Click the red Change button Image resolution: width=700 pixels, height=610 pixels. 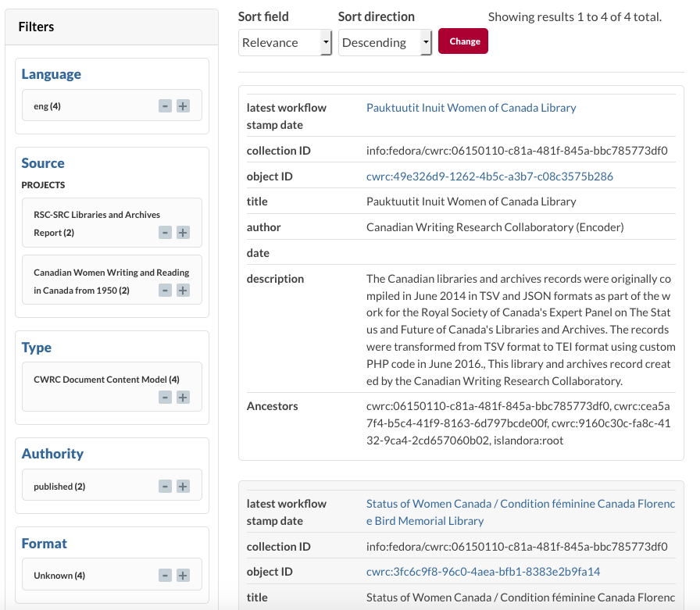[x=463, y=41]
